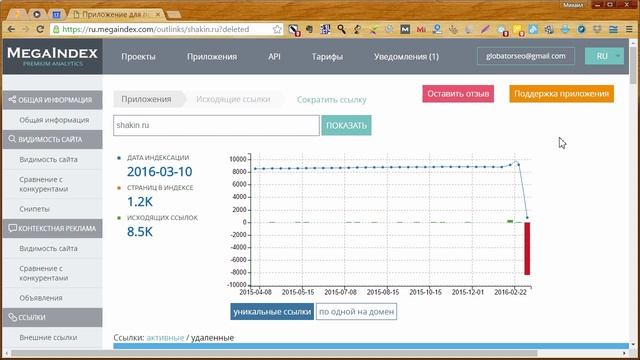Open Проекты in the top navigation

click(138, 57)
